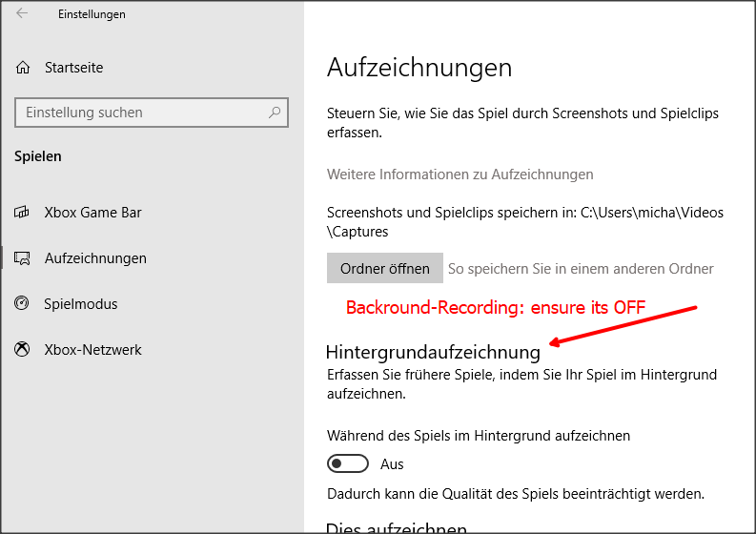The image size is (756, 534).
Task: Open the Xbox Game Bar settings page
Action: coord(92,213)
